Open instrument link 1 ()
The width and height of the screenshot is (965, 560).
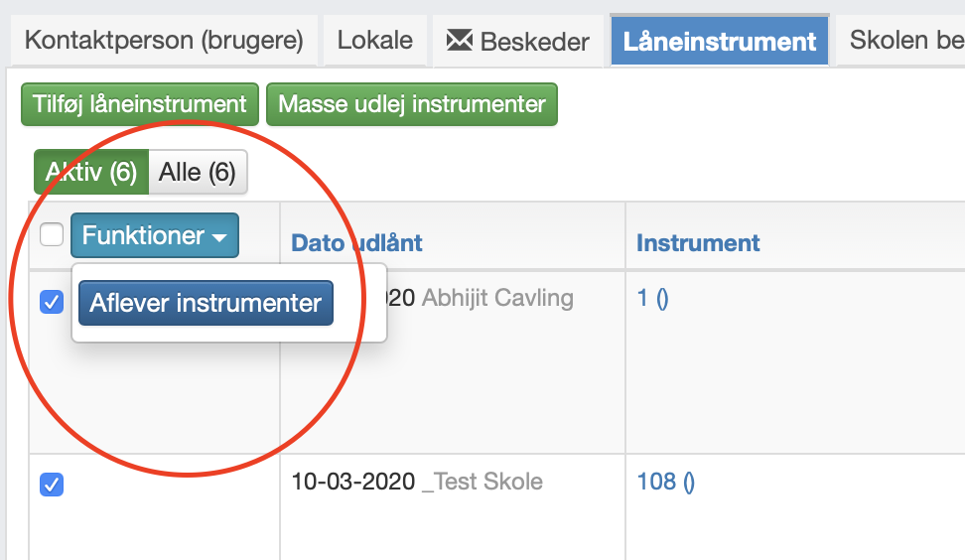652,298
